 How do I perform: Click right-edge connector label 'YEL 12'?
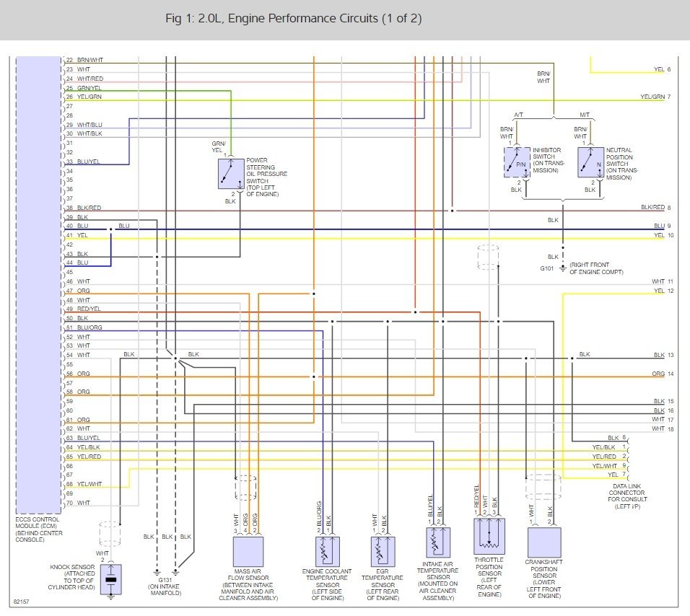663,291
